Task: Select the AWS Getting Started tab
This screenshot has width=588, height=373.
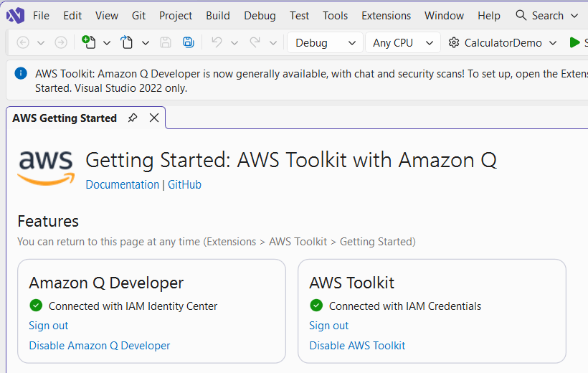Action: [65, 118]
